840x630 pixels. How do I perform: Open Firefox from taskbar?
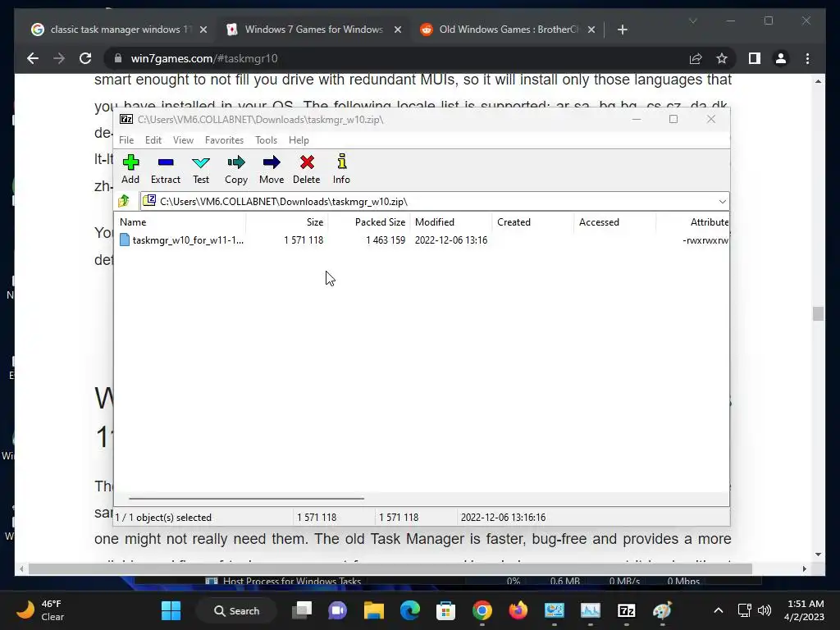[x=518, y=610]
